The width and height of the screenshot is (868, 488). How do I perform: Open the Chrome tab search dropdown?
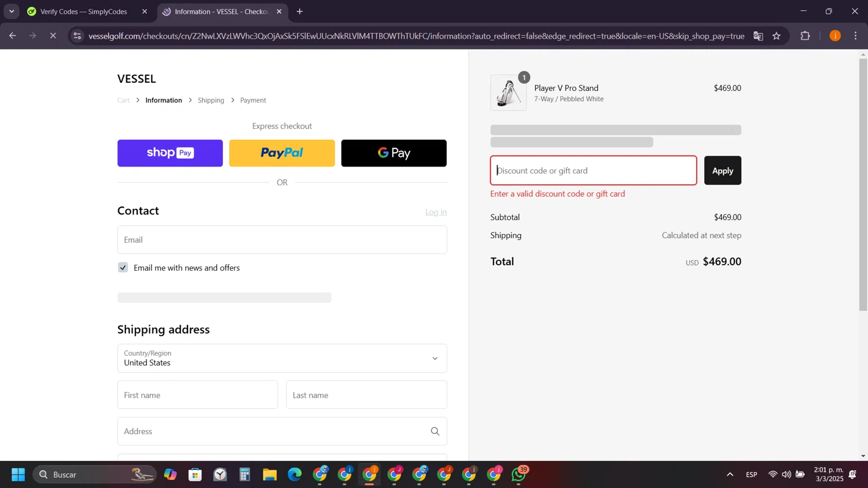tap(12, 12)
